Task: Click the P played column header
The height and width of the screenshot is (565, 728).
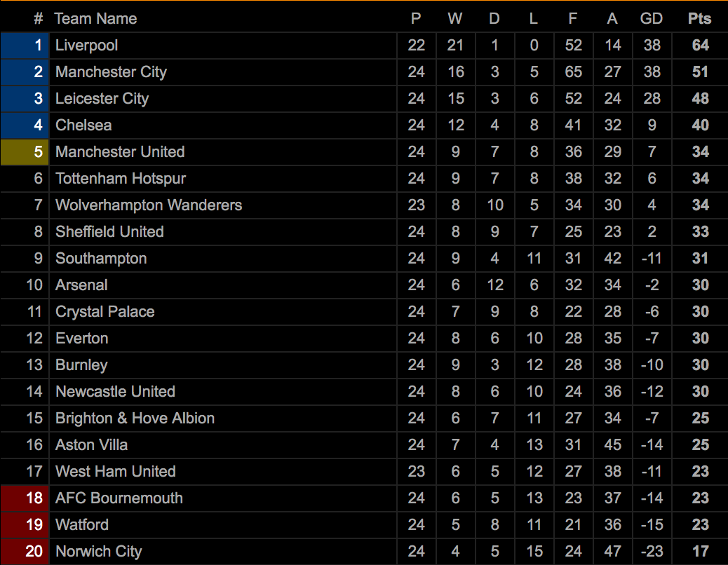Action: pos(416,18)
